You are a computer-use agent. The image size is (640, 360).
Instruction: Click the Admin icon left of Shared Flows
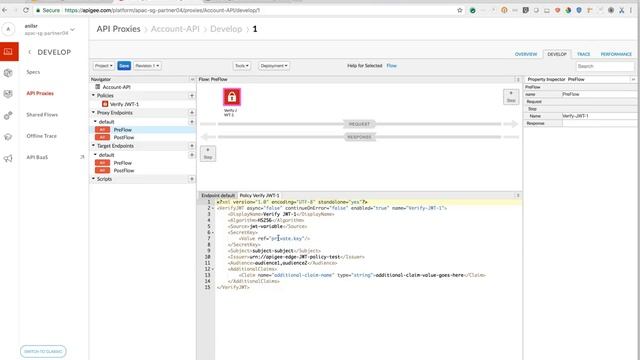8,116
